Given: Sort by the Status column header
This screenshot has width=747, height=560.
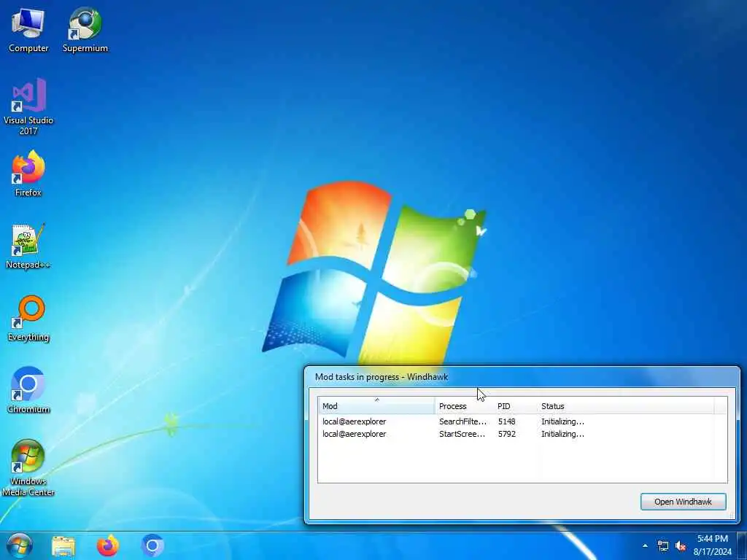Looking at the screenshot, I should [626, 405].
